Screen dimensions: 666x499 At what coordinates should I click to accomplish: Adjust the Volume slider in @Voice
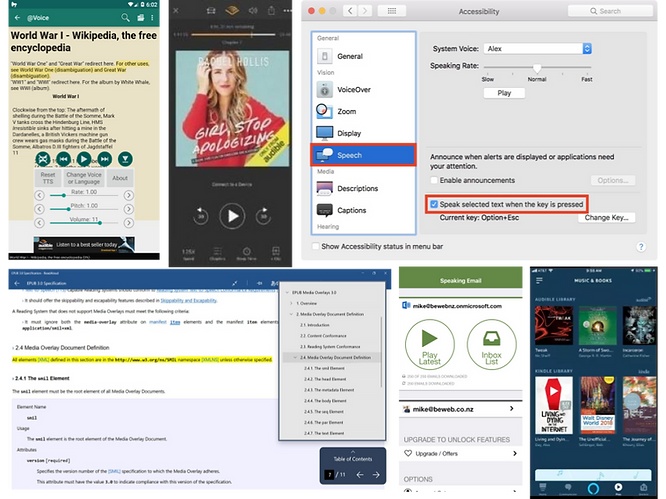pyautogui.click(x=84, y=223)
